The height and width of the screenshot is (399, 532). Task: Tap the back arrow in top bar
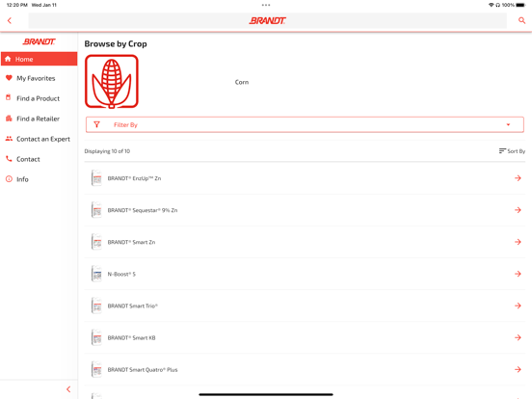10,20
